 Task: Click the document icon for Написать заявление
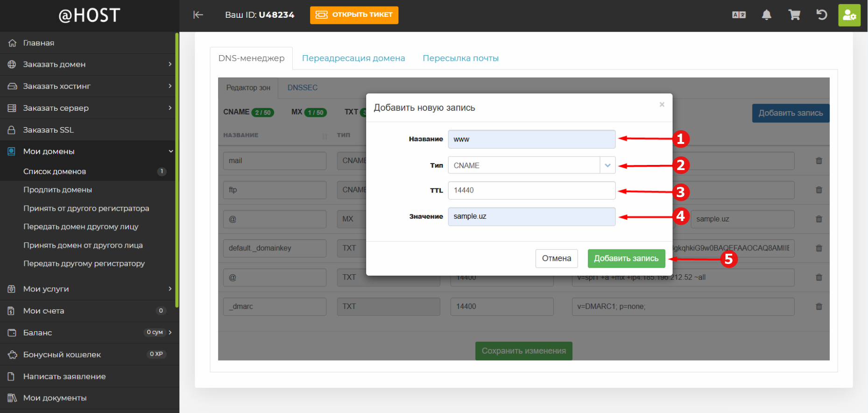pyautogui.click(x=12, y=377)
